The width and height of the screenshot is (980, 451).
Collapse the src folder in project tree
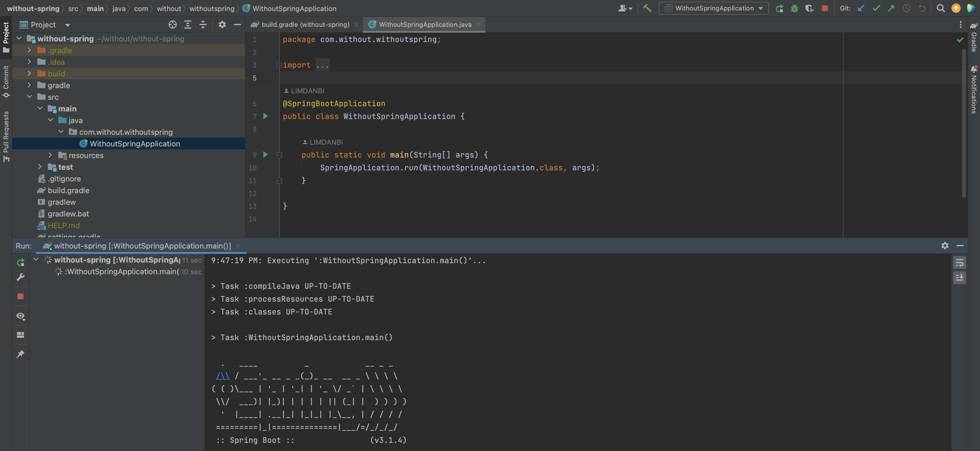tap(29, 97)
